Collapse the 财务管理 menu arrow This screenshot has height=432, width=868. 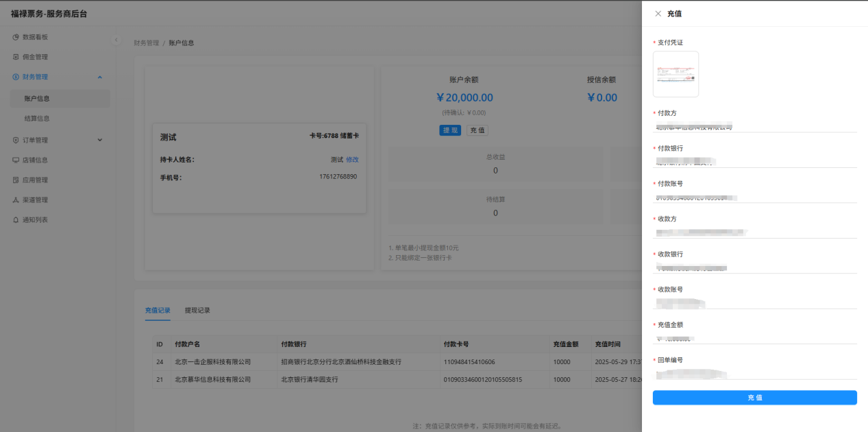point(100,77)
